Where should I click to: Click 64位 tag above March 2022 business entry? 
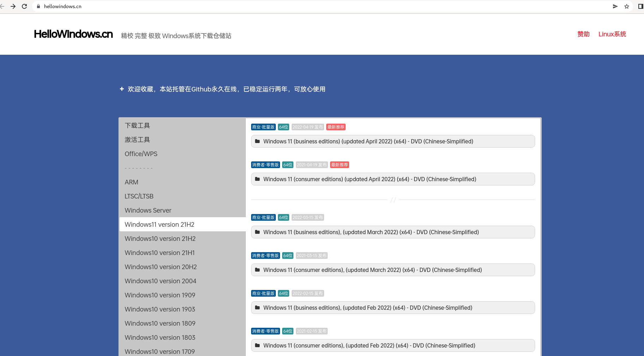click(x=284, y=217)
